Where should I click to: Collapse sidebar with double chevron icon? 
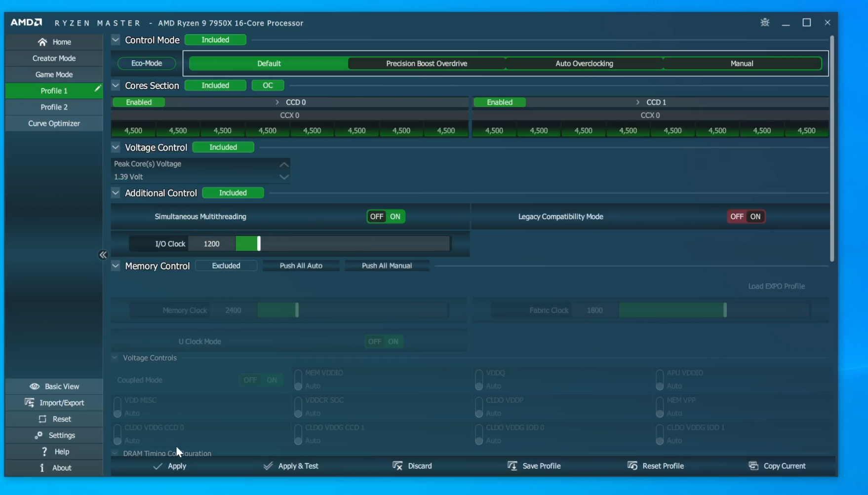click(x=103, y=255)
